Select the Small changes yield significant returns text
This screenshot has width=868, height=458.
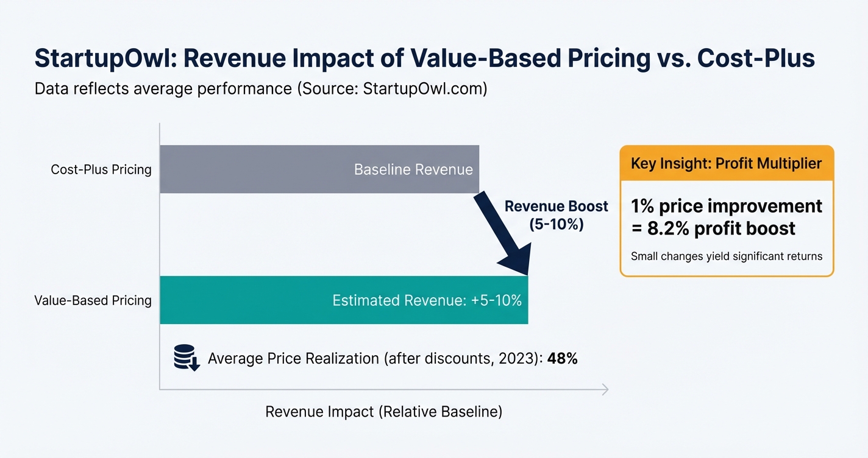click(x=727, y=256)
